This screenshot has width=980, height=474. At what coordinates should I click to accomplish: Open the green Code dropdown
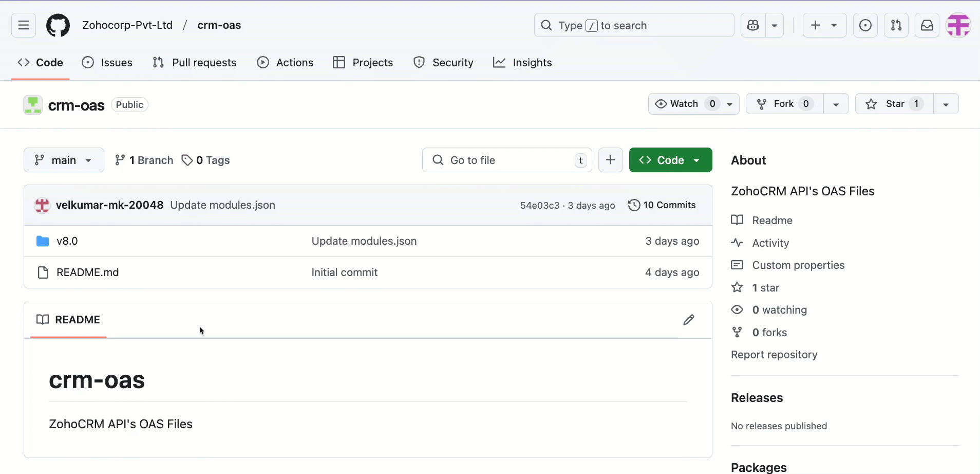[x=670, y=160]
